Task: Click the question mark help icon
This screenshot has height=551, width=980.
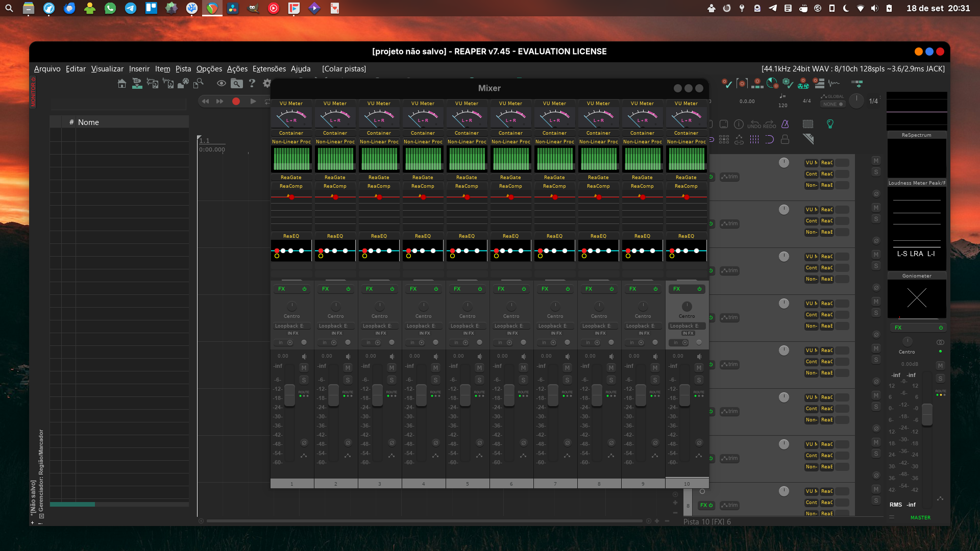Action: (x=252, y=83)
